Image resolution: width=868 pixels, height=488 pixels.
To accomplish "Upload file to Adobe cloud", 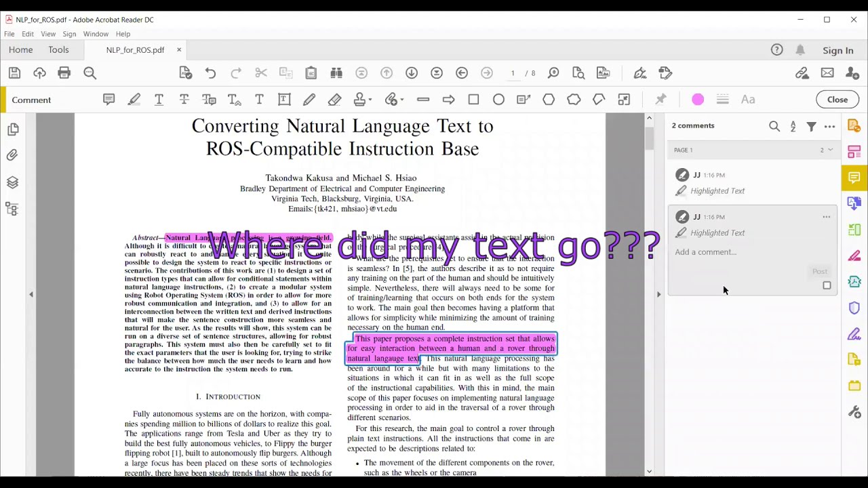I will (x=39, y=73).
